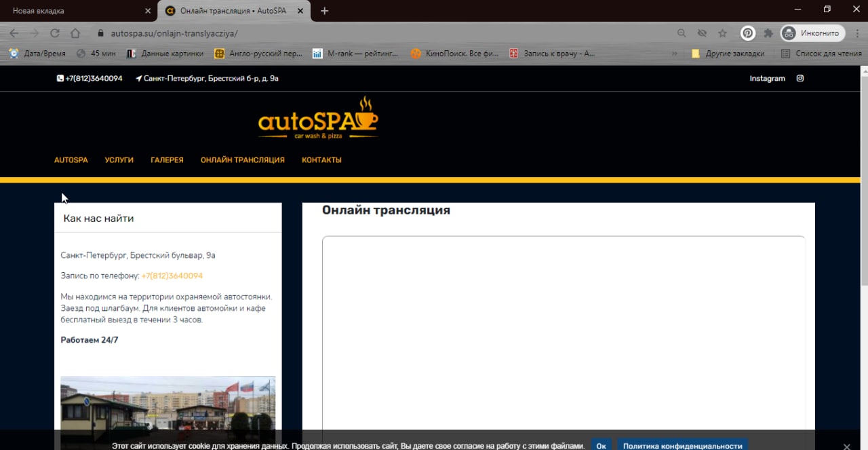The image size is (868, 450).
Task: Open Список для чтения reading list
Action: pyautogui.click(x=821, y=54)
